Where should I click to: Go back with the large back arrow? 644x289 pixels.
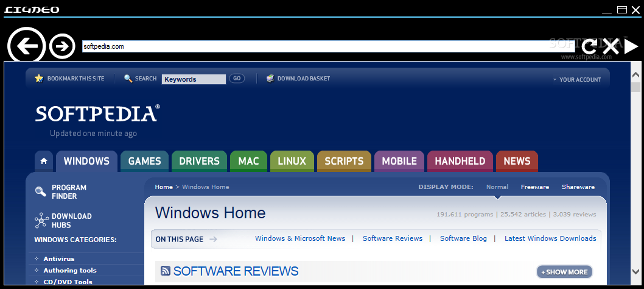(27, 45)
